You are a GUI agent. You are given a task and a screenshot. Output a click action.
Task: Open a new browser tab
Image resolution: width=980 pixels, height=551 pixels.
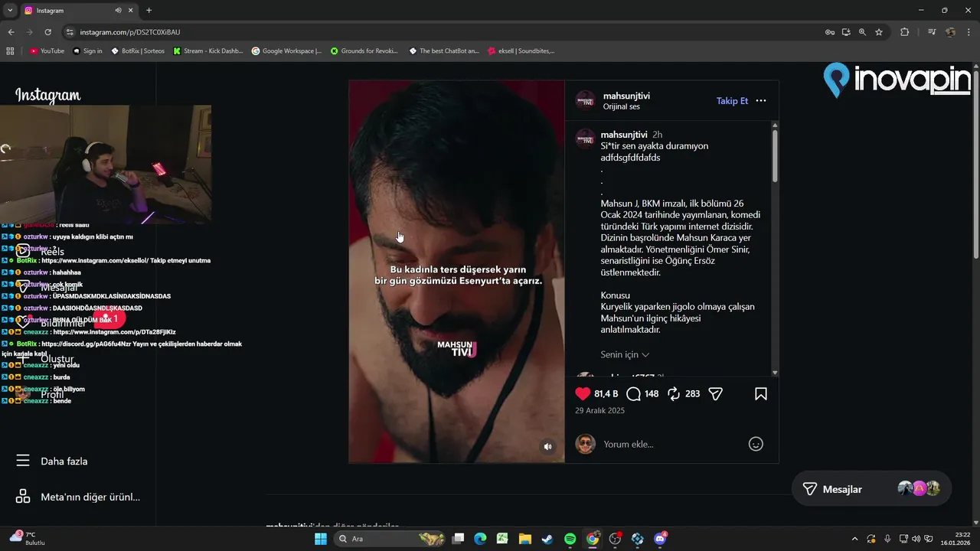[149, 11]
